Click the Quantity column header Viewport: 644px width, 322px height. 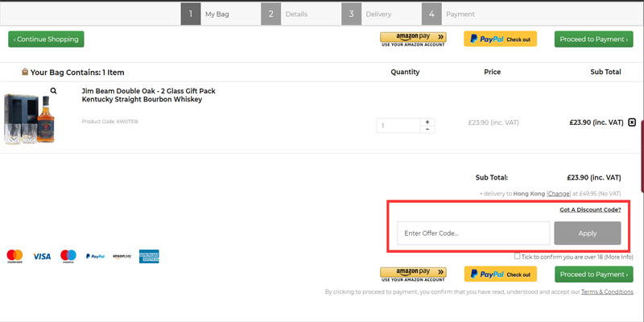[405, 72]
